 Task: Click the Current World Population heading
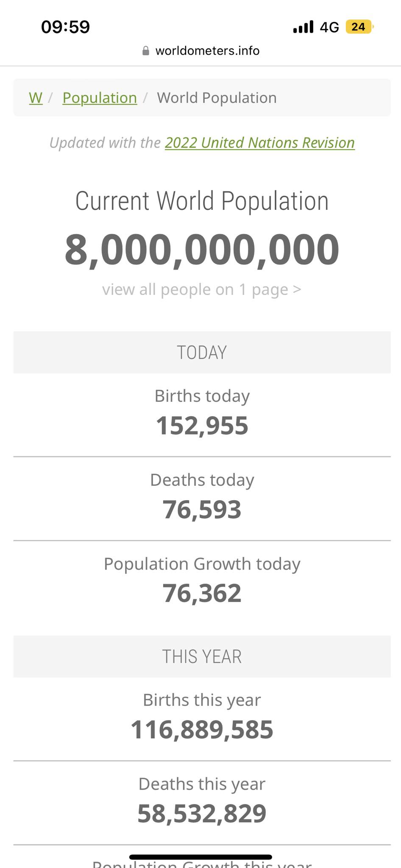coord(202,201)
